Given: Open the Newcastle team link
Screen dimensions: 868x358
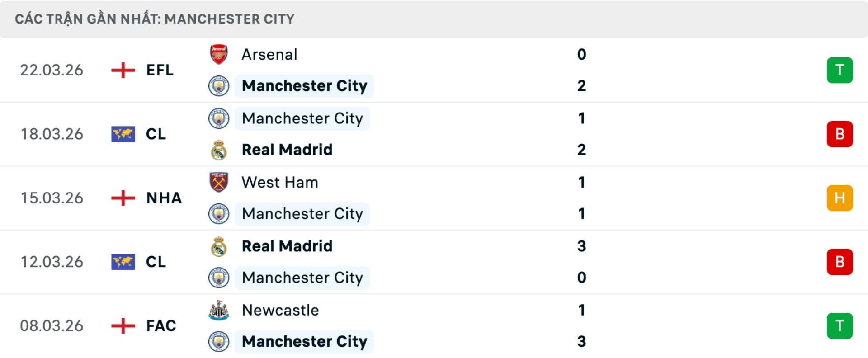Looking at the screenshot, I should coord(280,310).
